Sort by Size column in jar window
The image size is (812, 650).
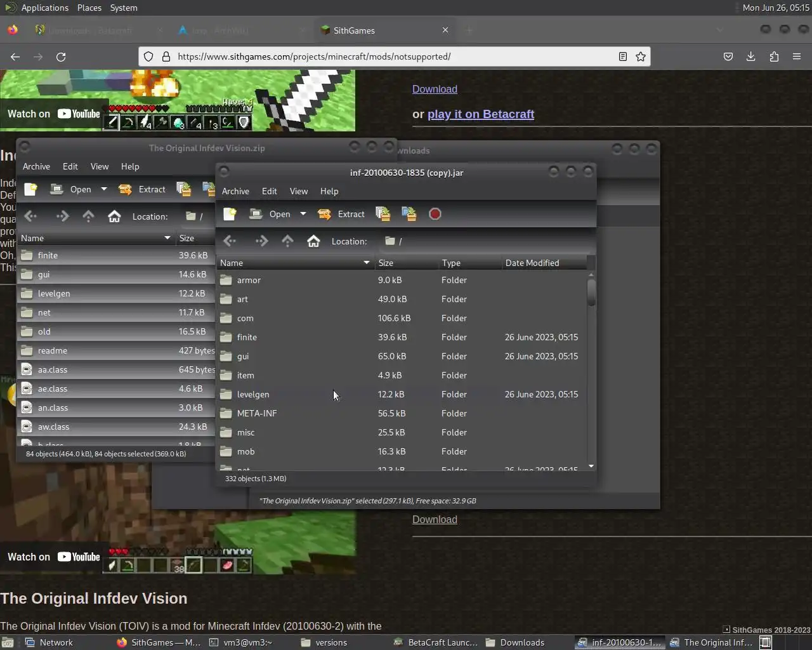click(x=407, y=263)
